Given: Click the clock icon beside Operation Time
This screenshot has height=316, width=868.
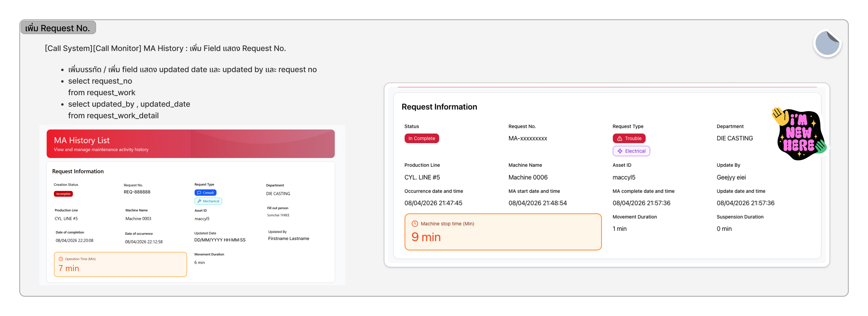Looking at the screenshot, I should point(61,259).
